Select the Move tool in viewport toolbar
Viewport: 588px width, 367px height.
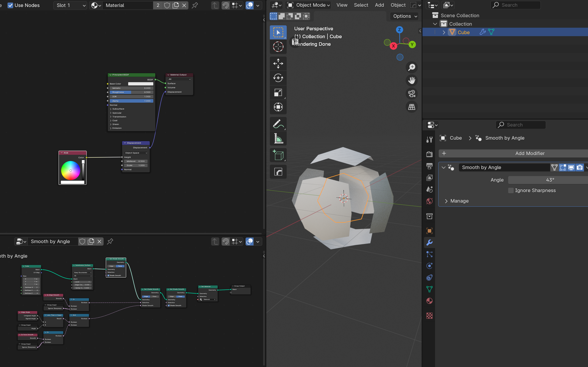(x=278, y=63)
